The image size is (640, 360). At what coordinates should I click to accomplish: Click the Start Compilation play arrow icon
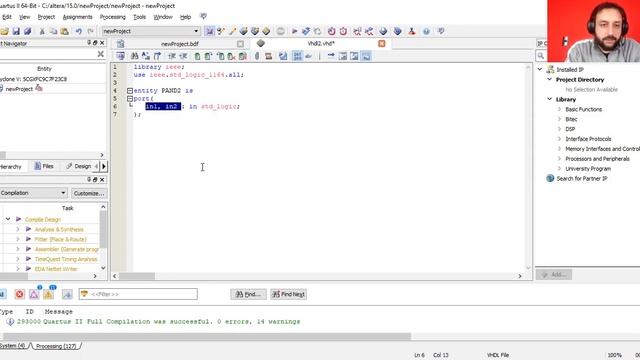pos(294,31)
